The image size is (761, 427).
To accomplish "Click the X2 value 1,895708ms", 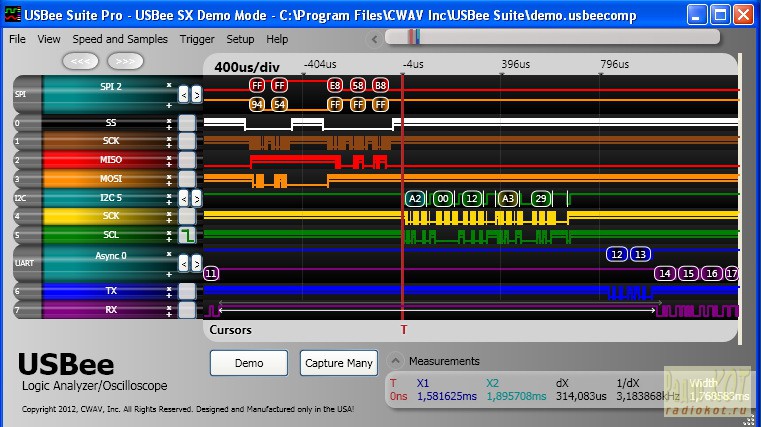I will click(x=516, y=396).
